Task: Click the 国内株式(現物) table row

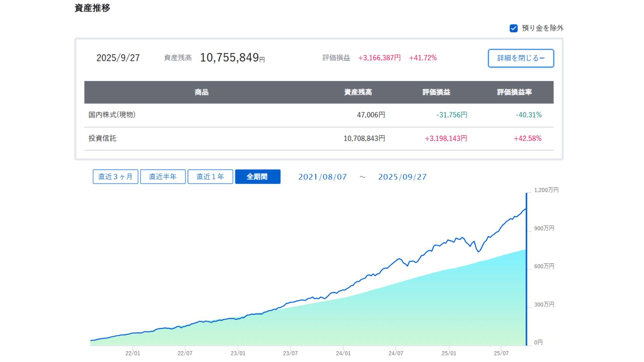Action: pyautogui.click(x=112, y=115)
